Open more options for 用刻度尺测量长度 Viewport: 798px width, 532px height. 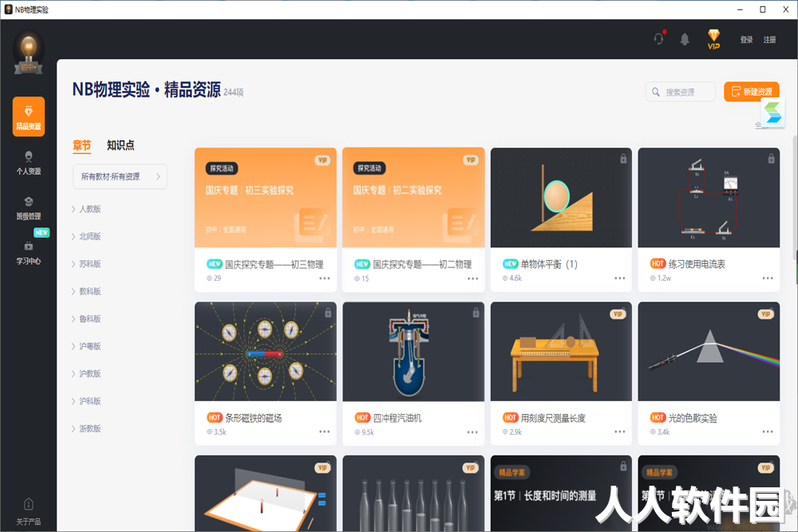tap(619, 432)
